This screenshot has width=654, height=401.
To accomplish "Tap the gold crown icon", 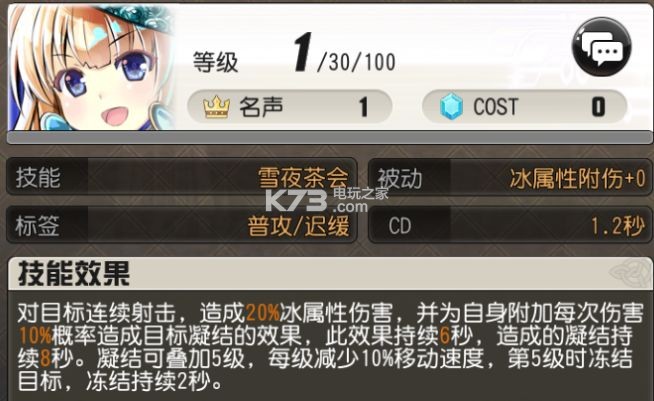I will click(x=216, y=107).
